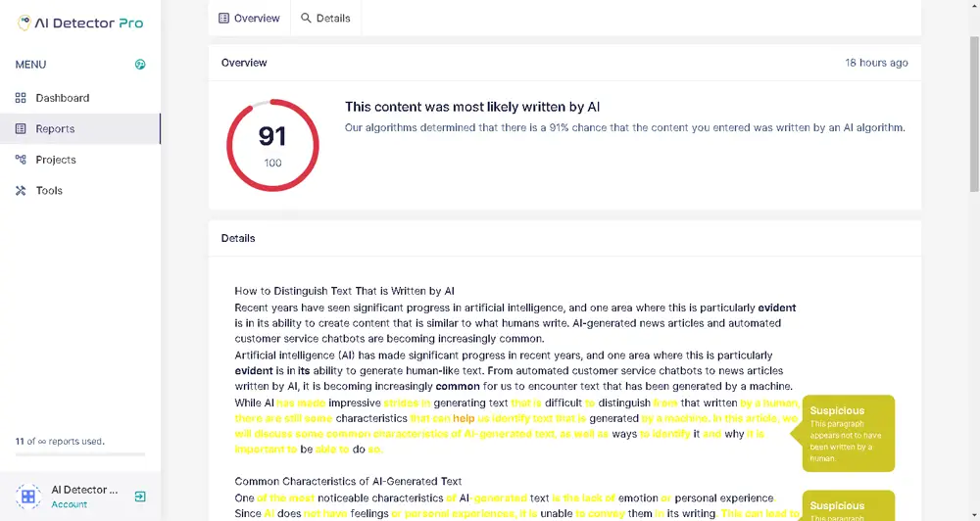The width and height of the screenshot is (980, 521).
Task: Open the Account link in the sidebar
Action: (70, 504)
